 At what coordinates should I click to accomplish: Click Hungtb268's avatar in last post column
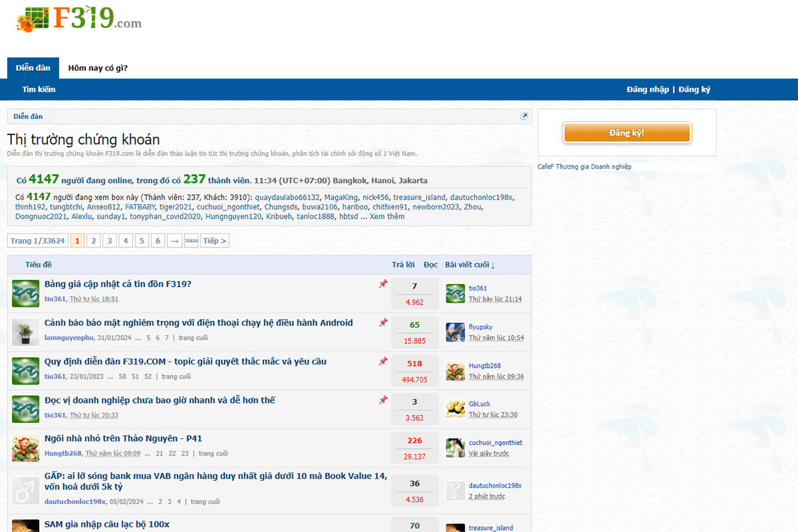click(x=456, y=371)
